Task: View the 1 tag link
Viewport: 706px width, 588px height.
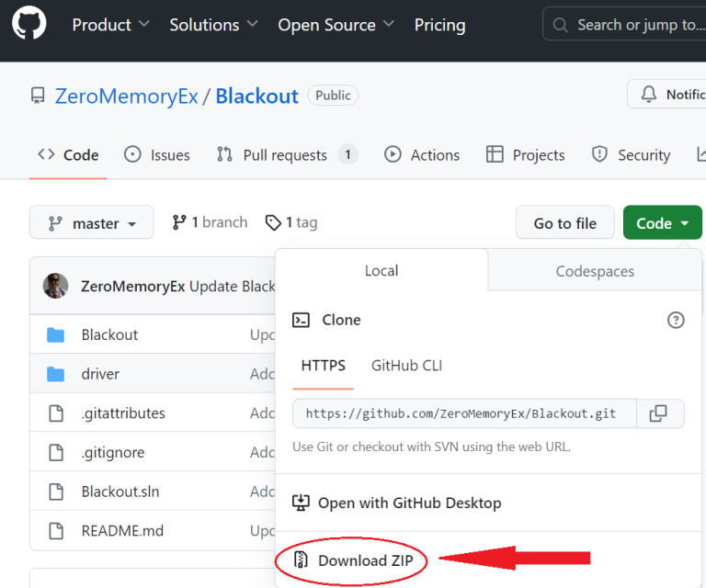Action: 291,222
